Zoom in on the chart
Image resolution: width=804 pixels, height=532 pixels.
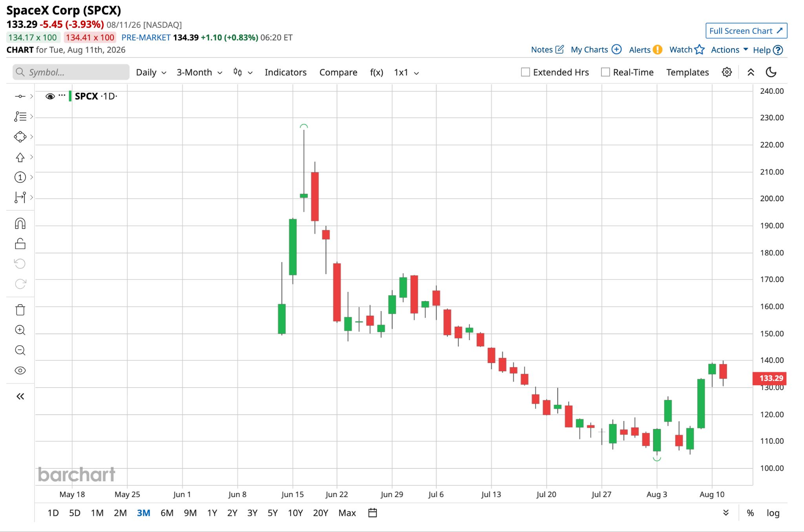tap(20, 330)
